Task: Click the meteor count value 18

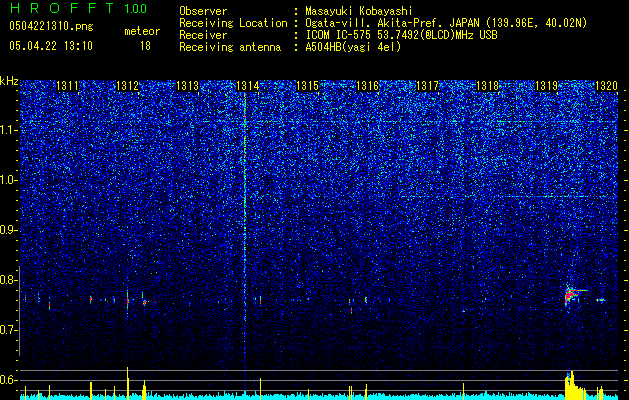Action: click(x=145, y=46)
